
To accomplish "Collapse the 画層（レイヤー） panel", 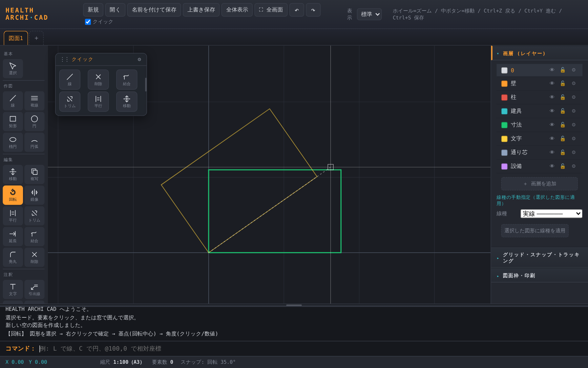I will [x=539, y=54].
